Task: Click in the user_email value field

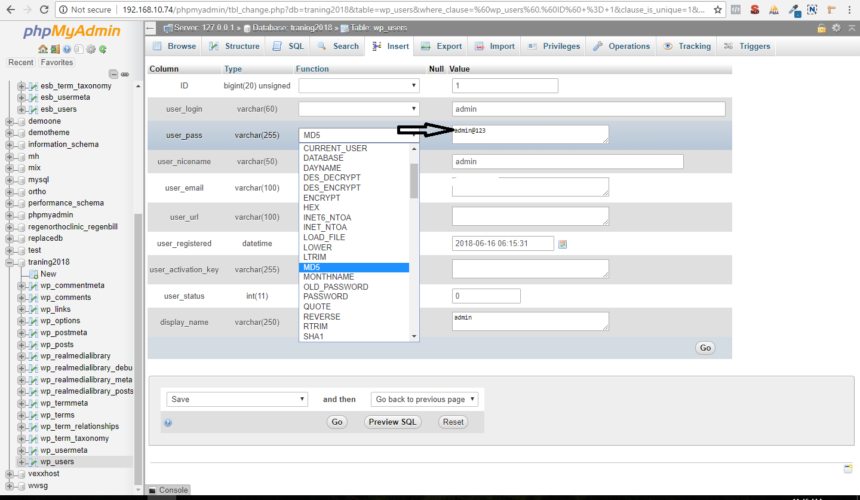Action: coord(530,187)
